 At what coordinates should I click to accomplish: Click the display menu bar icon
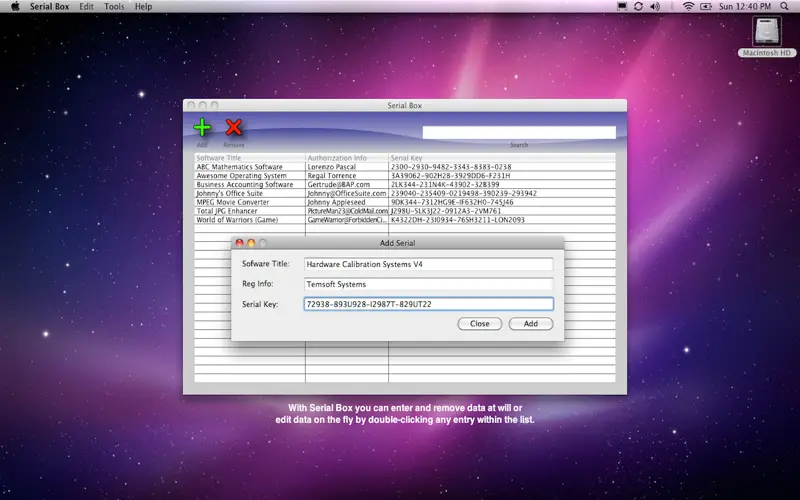pyautogui.click(x=622, y=7)
